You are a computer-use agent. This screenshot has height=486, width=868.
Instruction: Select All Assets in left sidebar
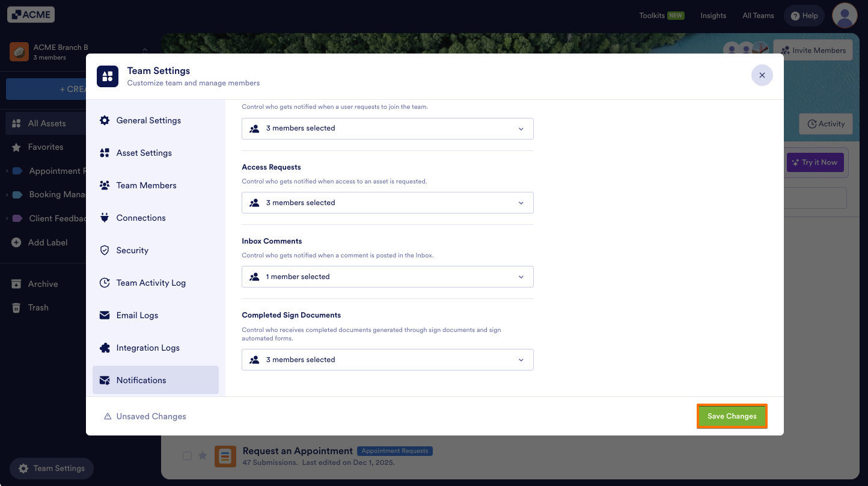[x=45, y=123]
